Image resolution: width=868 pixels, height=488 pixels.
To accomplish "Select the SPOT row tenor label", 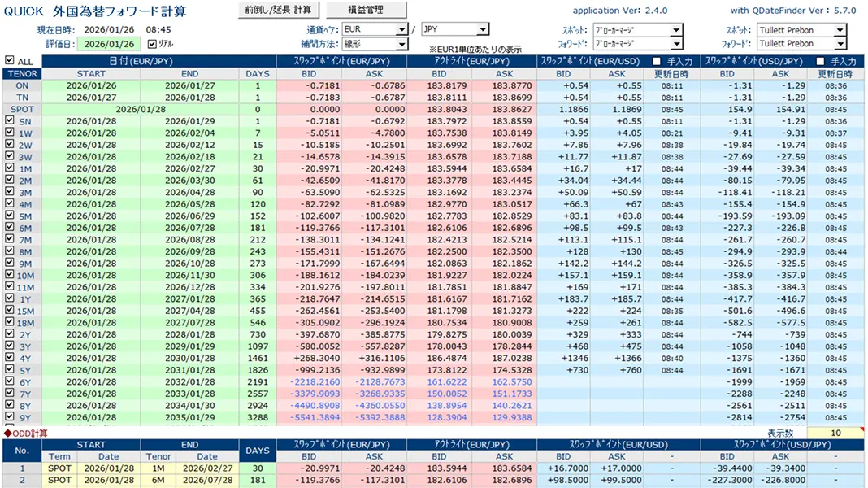I will point(22,109).
